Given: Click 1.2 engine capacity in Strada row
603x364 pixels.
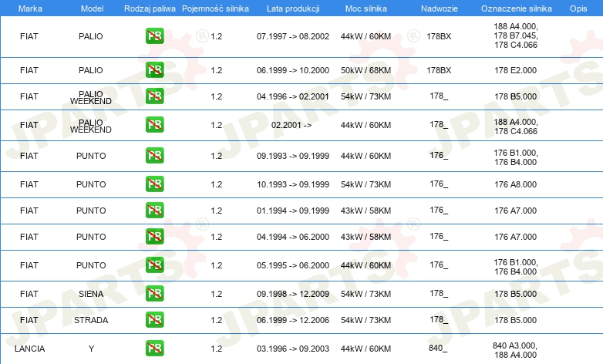Looking at the screenshot, I should point(217,320).
